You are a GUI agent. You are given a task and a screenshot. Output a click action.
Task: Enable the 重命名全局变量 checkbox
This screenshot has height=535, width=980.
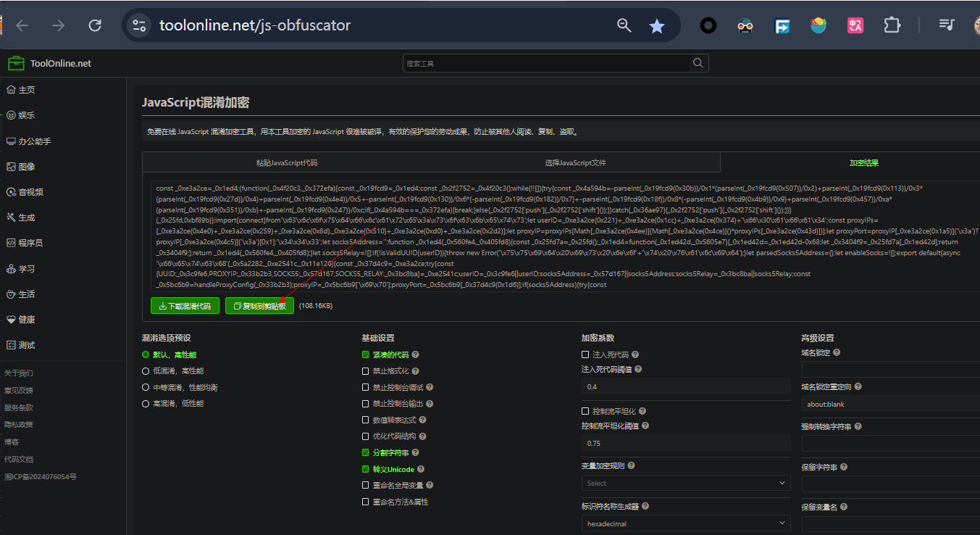366,485
